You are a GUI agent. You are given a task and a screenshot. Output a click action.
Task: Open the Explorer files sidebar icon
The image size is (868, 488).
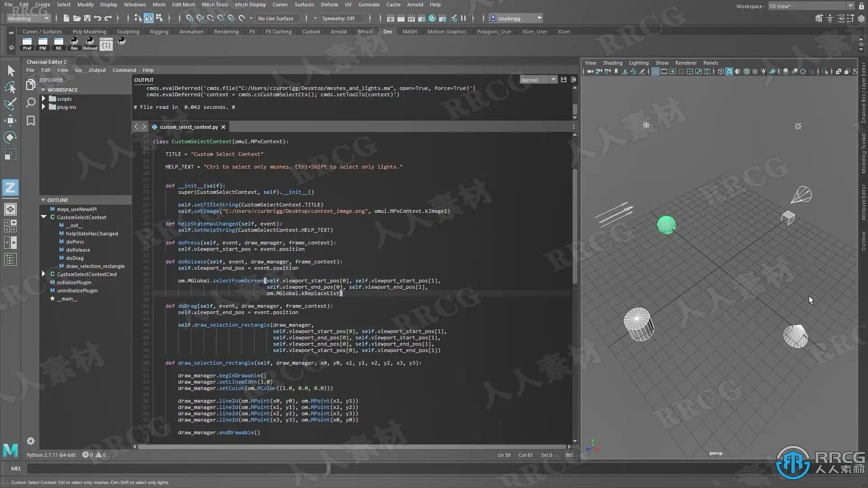pyautogui.click(x=30, y=84)
